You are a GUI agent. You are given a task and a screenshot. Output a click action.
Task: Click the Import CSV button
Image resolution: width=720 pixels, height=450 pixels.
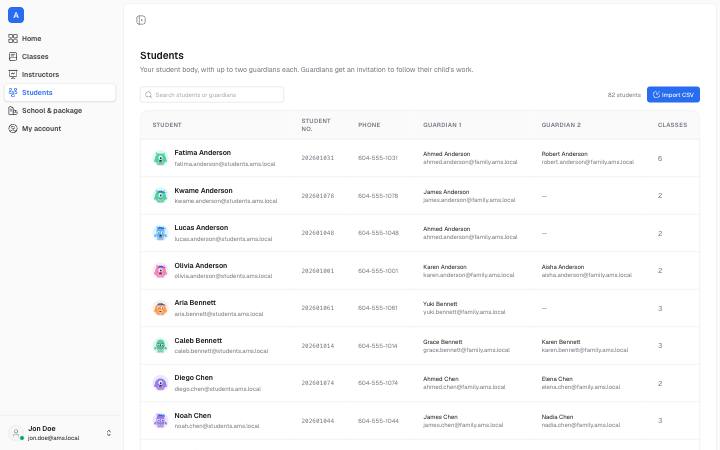click(x=673, y=95)
